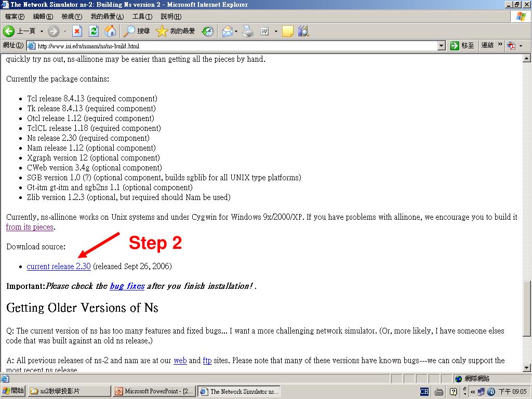Click text 'Ns release 2.30 (required component)'
The image size is (532, 399).
pos(88,138)
